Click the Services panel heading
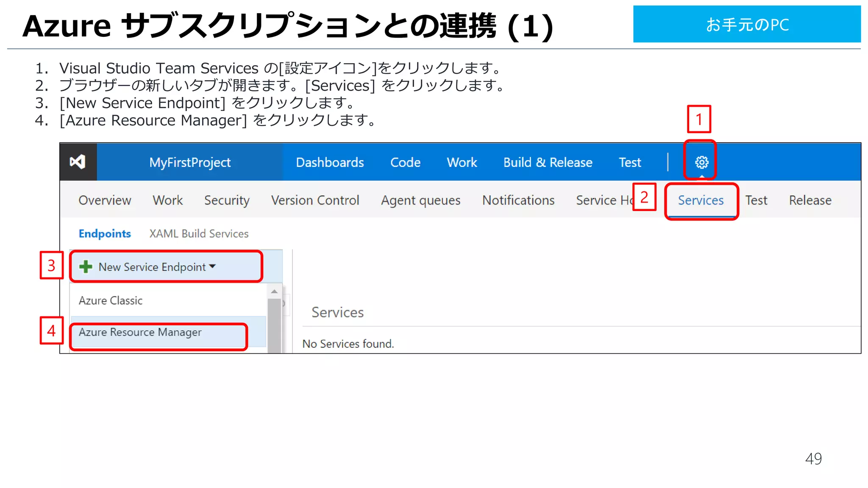 pyautogui.click(x=337, y=312)
